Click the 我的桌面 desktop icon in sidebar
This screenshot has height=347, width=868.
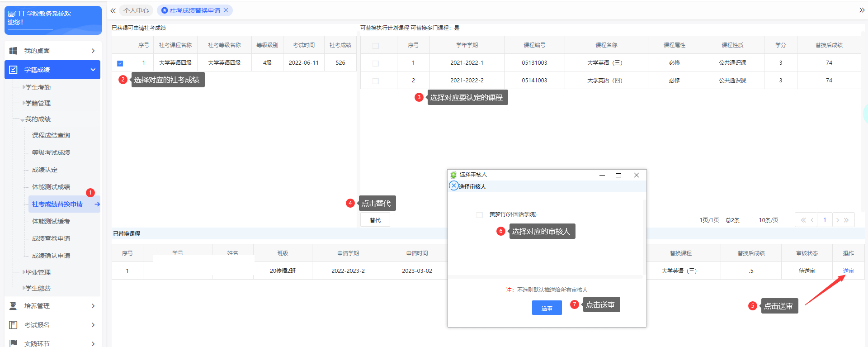(14, 51)
